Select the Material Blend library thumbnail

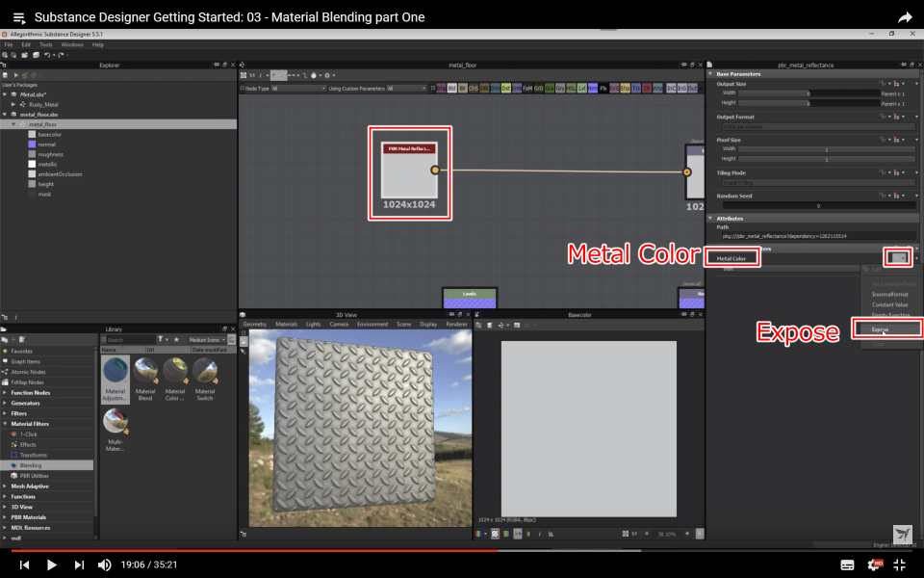[145, 380]
